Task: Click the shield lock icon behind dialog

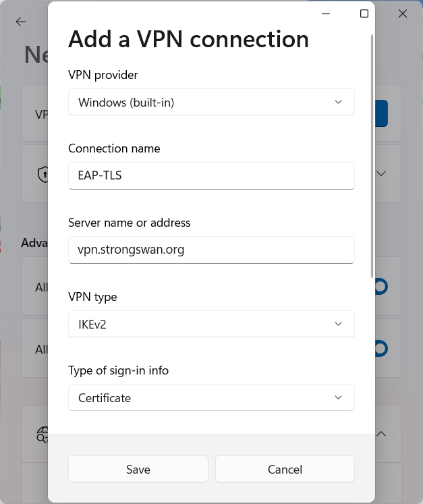Action: pos(43,174)
